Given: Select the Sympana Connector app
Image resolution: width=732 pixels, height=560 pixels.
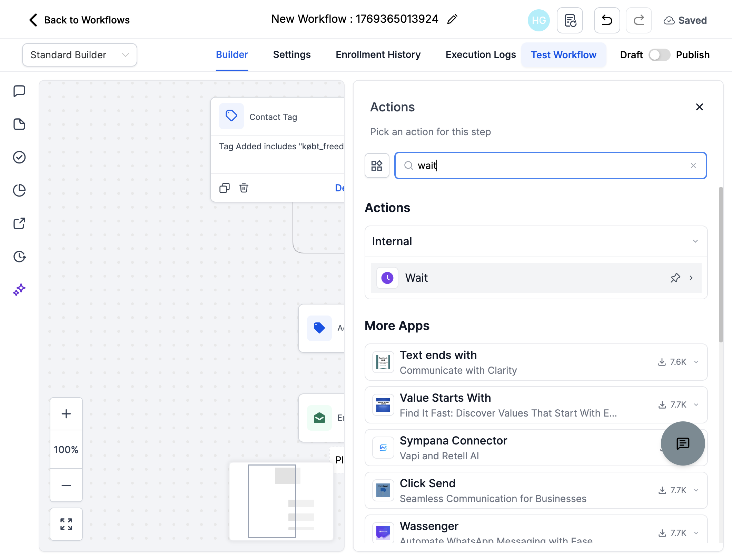Looking at the screenshot, I should [536, 448].
